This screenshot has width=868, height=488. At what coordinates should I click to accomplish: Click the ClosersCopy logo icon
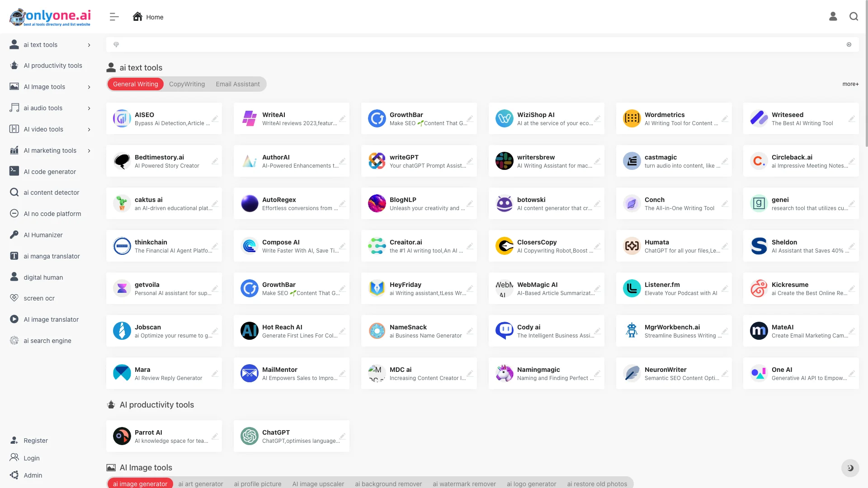(505, 246)
